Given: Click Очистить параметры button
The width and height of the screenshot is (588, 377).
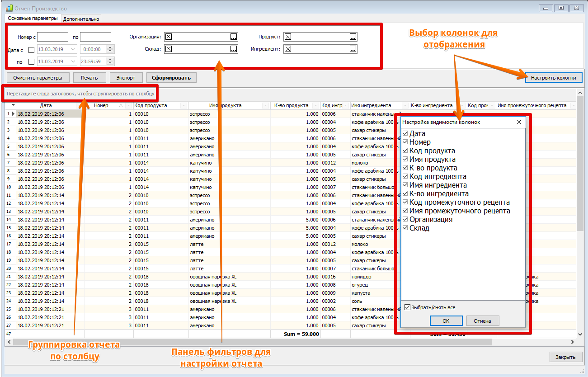Looking at the screenshot, I should pyautogui.click(x=38, y=78).
